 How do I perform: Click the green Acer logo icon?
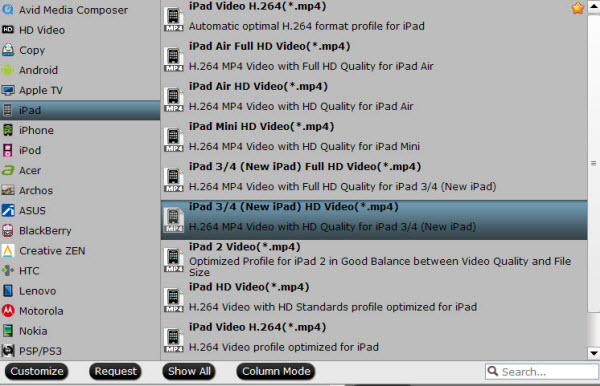8,170
